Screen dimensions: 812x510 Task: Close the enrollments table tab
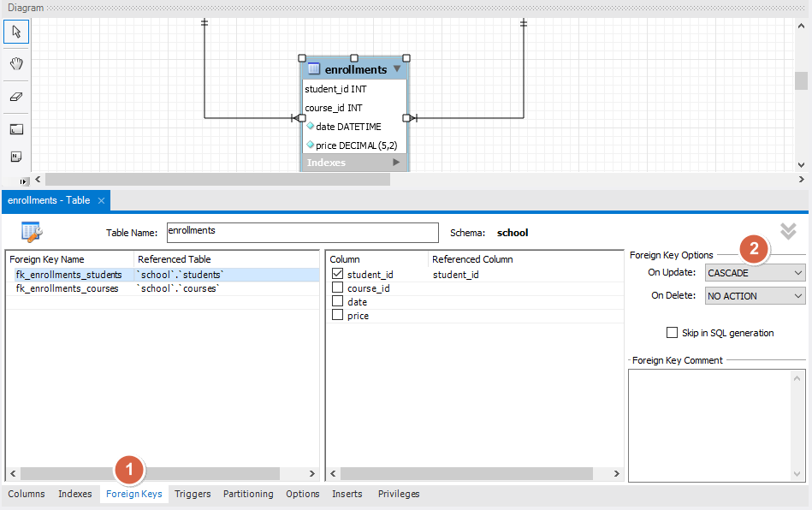[x=101, y=200]
